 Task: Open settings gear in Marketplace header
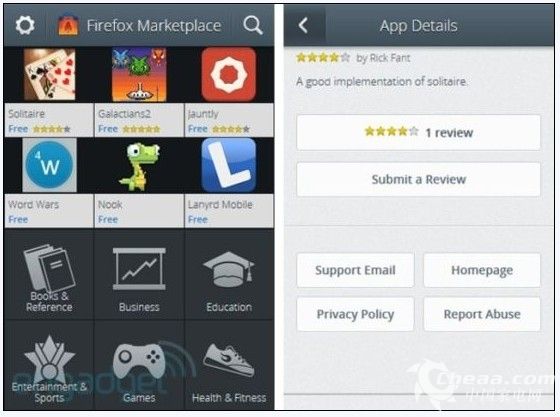coord(25,25)
